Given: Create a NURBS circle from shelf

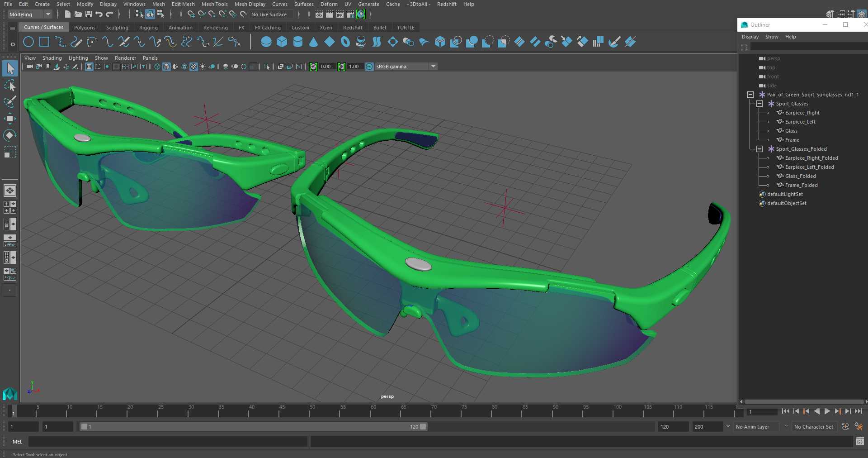Looking at the screenshot, I should click(28, 42).
